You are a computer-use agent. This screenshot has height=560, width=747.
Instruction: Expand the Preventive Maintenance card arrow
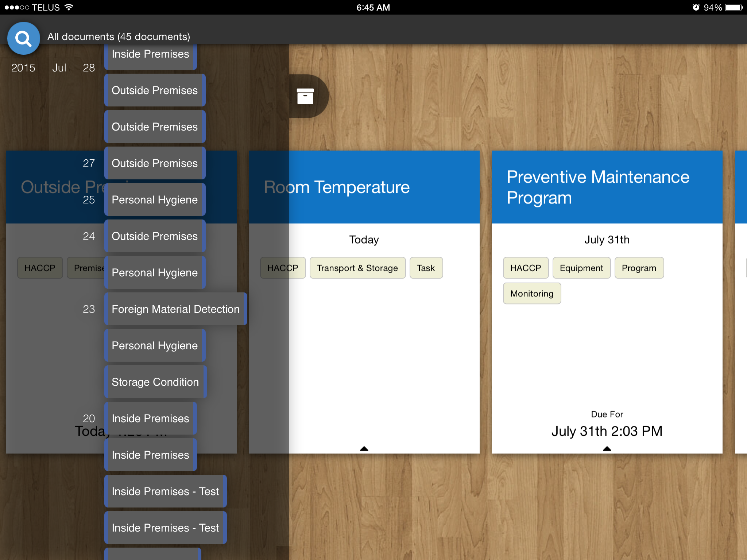coord(607,448)
